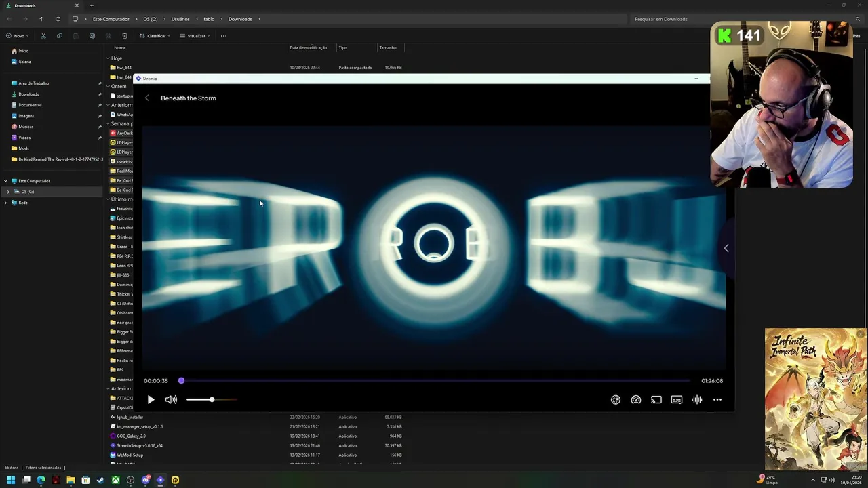Click Este Computador in the address bar
Viewport: 868px width, 488px height.
click(x=111, y=19)
